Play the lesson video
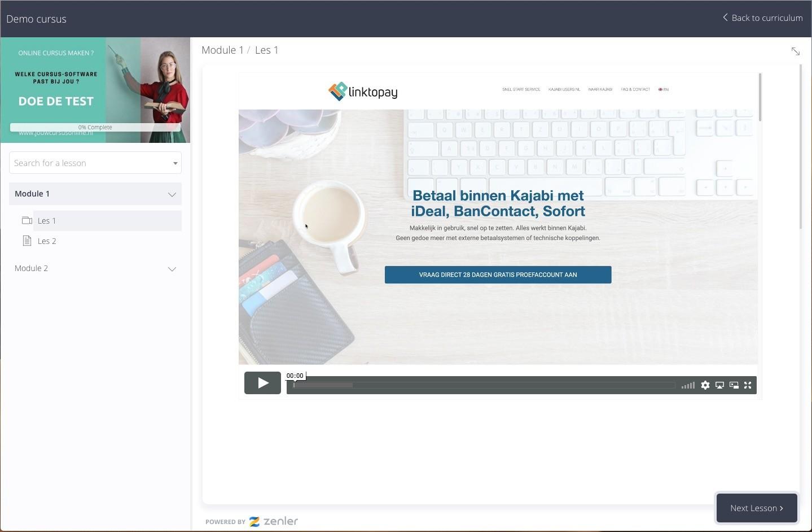Screen dimensions: 812x532 click(x=262, y=383)
